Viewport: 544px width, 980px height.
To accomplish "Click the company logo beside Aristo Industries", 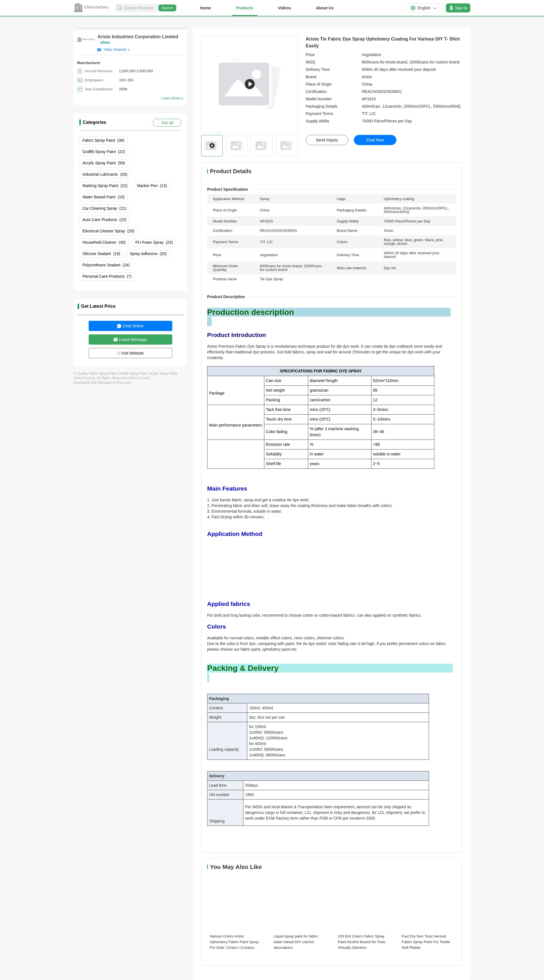I will [86, 40].
